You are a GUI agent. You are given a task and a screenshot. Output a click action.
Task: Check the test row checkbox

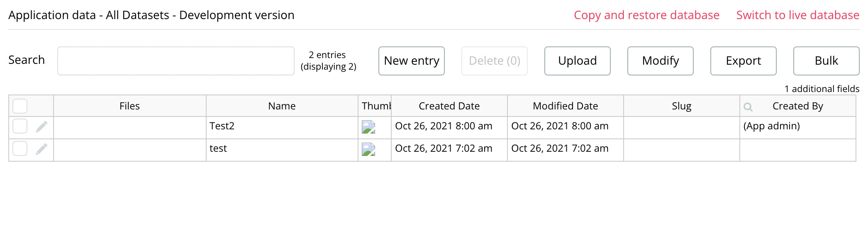20,148
